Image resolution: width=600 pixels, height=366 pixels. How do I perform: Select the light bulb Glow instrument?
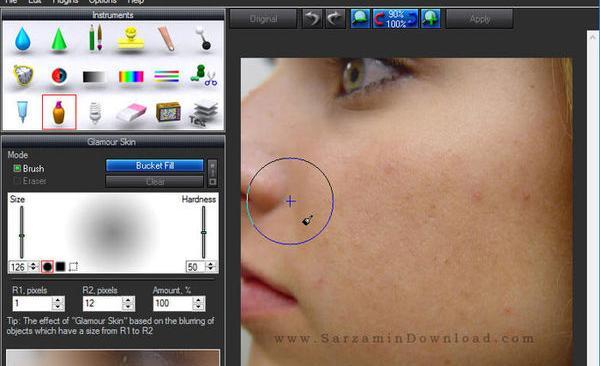[95, 112]
